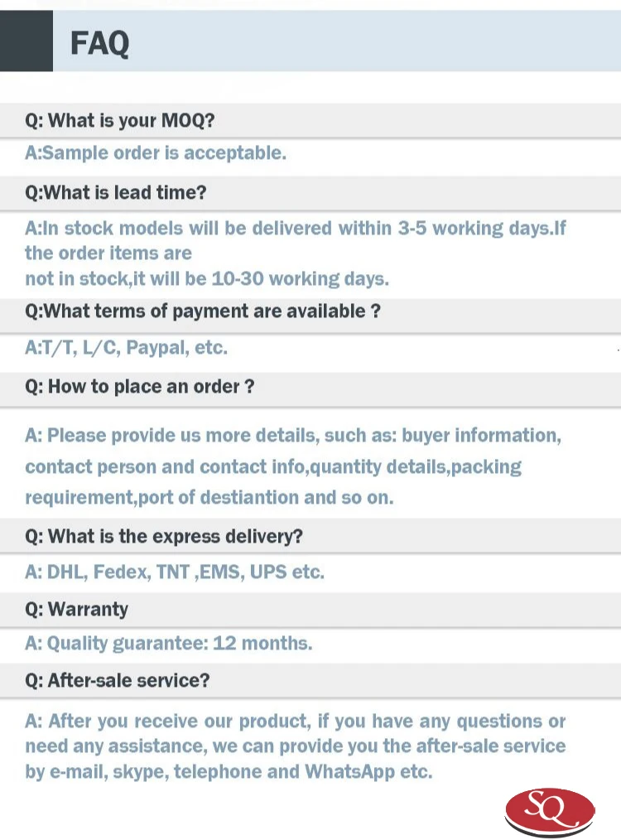
Task: Click the 'port of destiantion' answer line
Action: pyautogui.click(x=209, y=497)
